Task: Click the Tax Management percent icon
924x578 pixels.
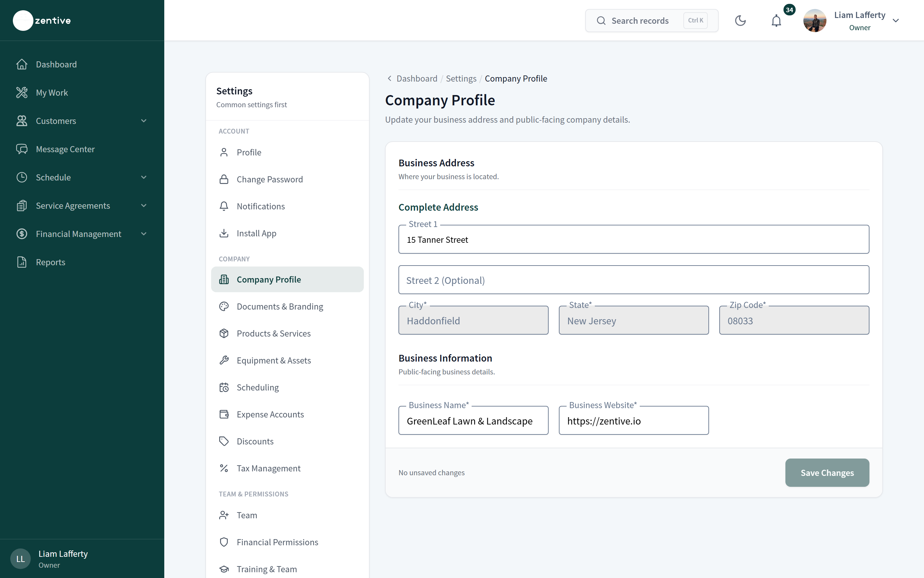Action: (x=224, y=468)
